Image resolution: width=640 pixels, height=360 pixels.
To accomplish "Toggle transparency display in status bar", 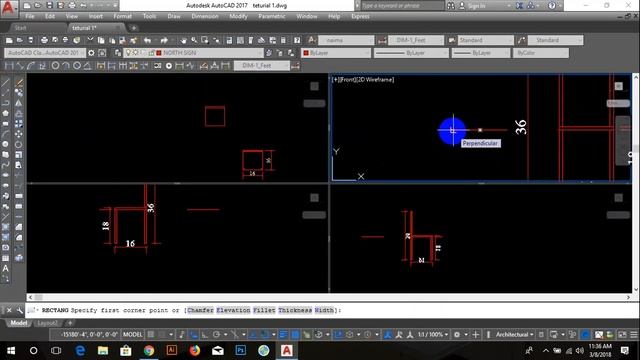I will coord(295,335).
